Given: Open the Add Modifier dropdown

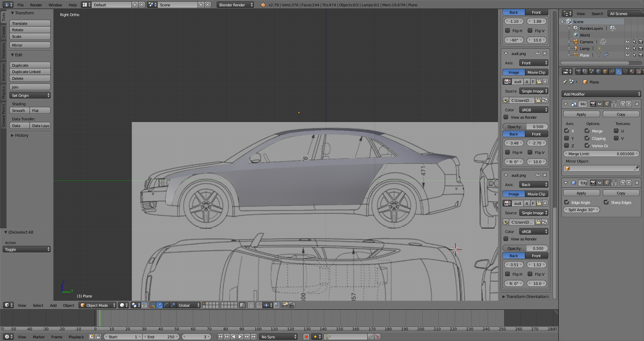Looking at the screenshot, I should tap(601, 94).
